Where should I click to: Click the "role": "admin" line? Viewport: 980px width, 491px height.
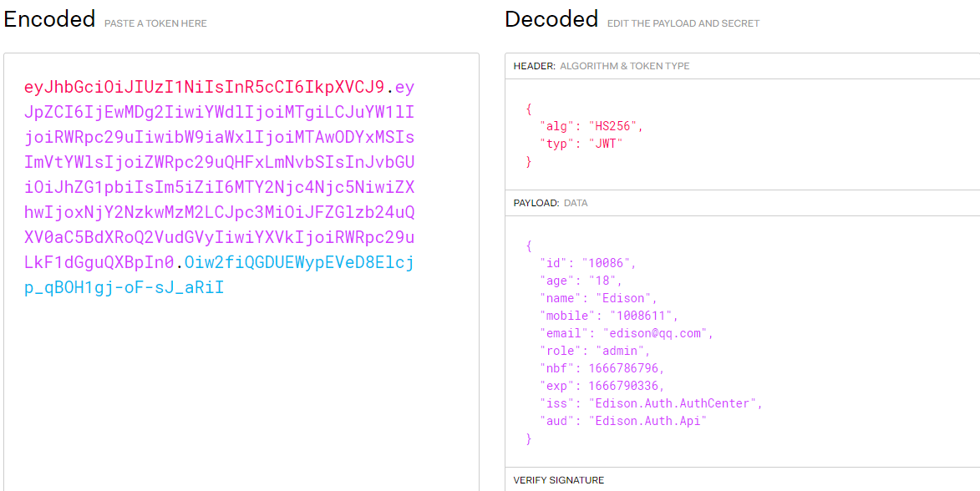click(595, 351)
